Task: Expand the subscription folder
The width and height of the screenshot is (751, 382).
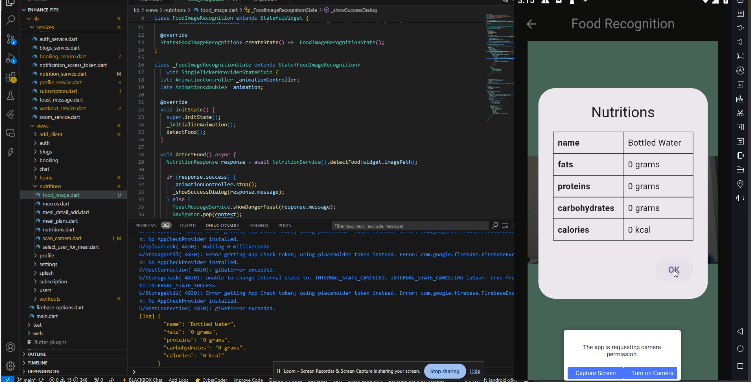Action: click(53, 281)
